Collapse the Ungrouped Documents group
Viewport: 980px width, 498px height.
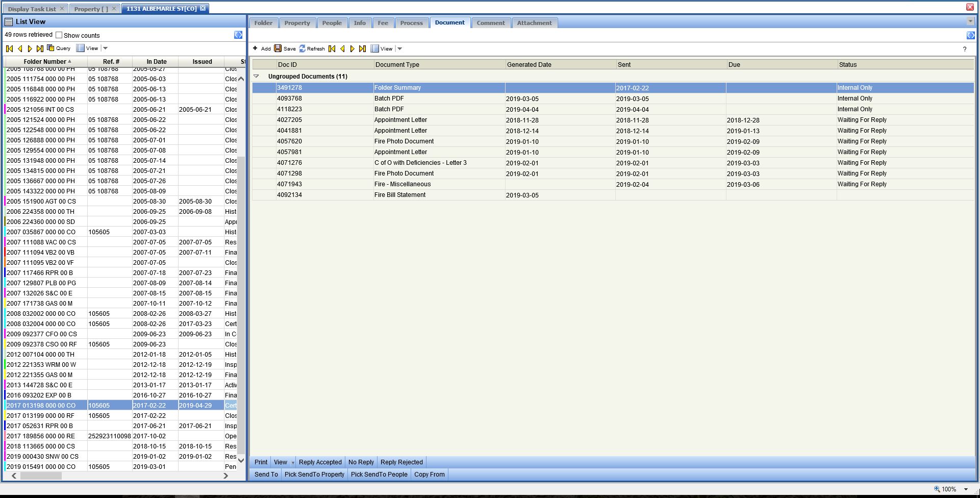click(256, 76)
